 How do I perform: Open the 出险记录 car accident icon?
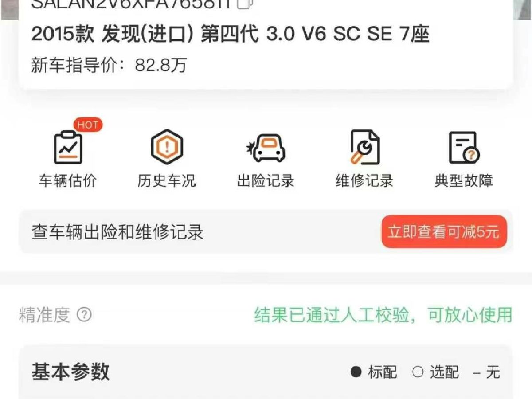click(x=266, y=148)
